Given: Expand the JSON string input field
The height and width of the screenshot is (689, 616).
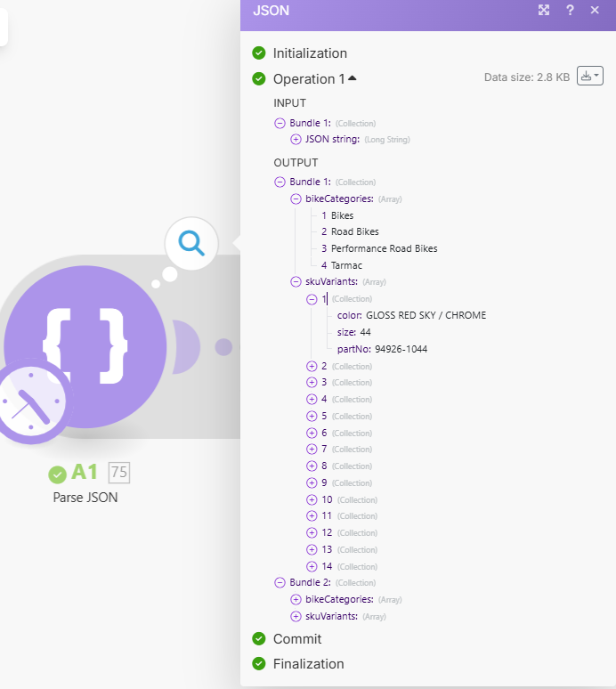Looking at the screenshot, I should (296, 139).
